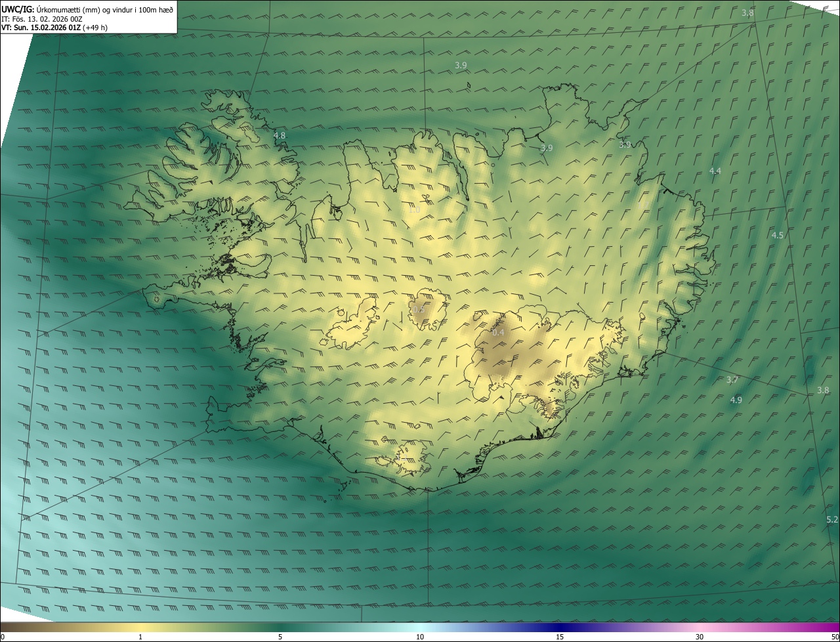Viewport: 840px width, 642px height.
Task: Click the 4.5 value label on the map
Action: tap(778, 235)
